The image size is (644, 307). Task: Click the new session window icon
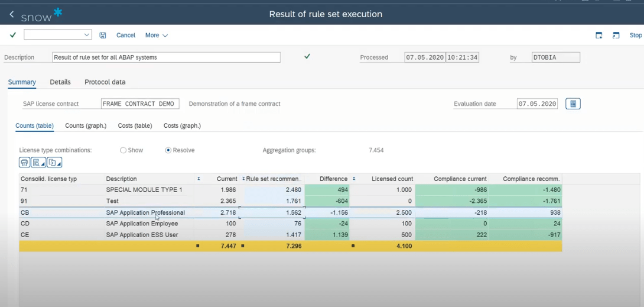(599, 35)
